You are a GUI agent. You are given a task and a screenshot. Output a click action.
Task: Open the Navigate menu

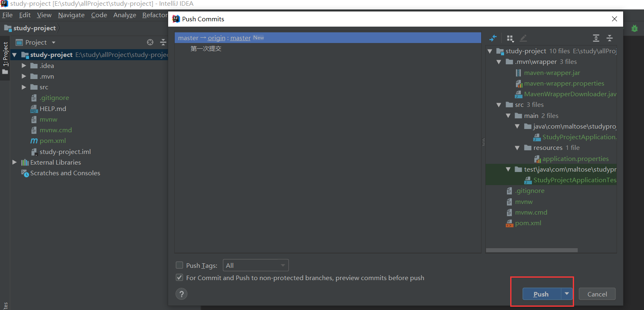(x=71, y=15)
